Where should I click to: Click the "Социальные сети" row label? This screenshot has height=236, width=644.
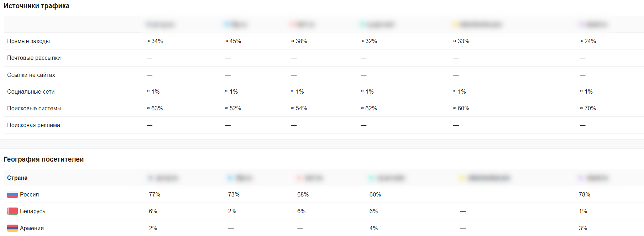31,92
